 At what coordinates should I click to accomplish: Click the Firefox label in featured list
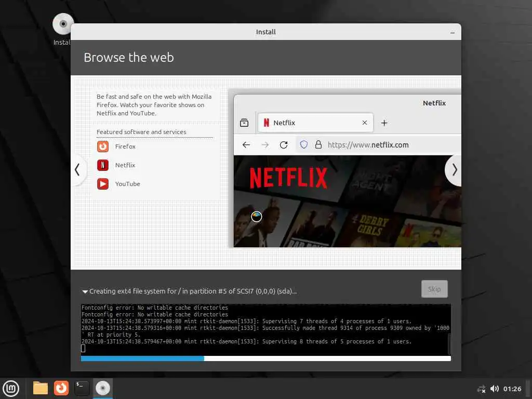point(125,147)
